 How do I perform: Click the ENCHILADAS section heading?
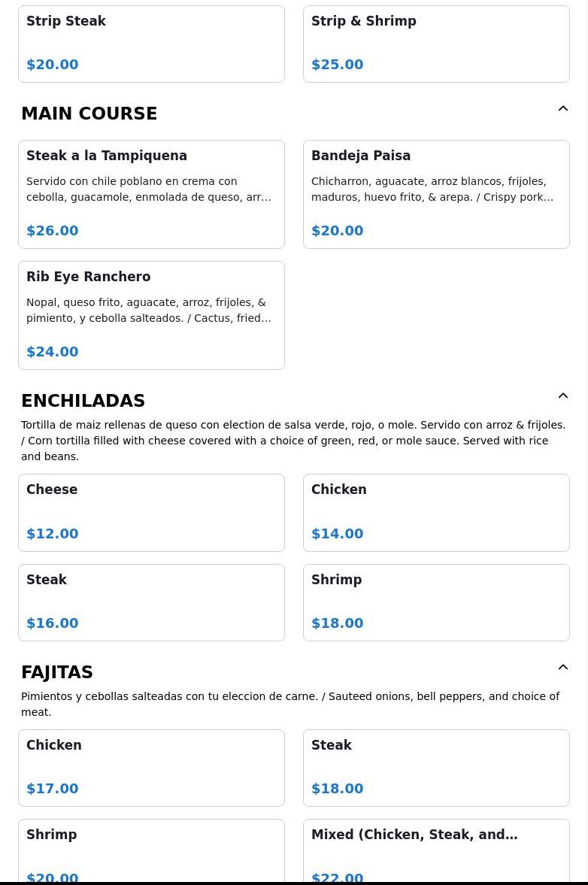83,401
